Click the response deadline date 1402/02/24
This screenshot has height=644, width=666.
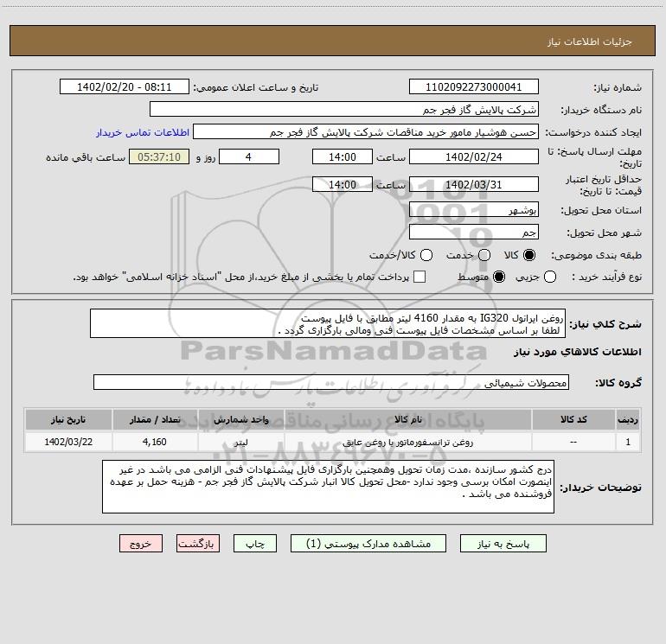(474, 157)
